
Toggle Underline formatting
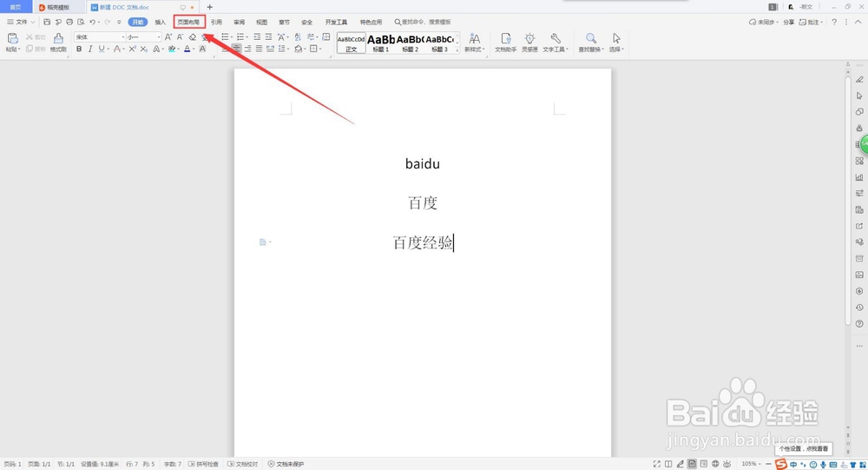coord(102,49)
